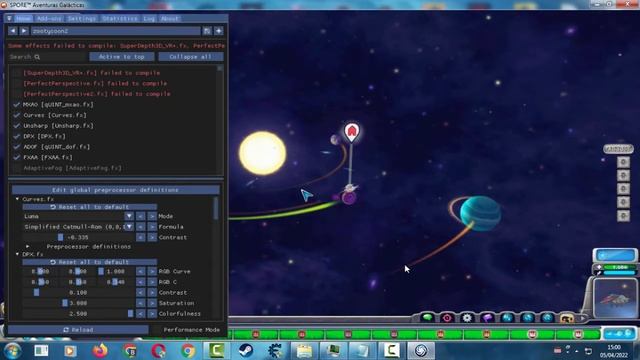Screen dimensions: 640x360
Task: Switch to the Home tab
Action: 23,18
